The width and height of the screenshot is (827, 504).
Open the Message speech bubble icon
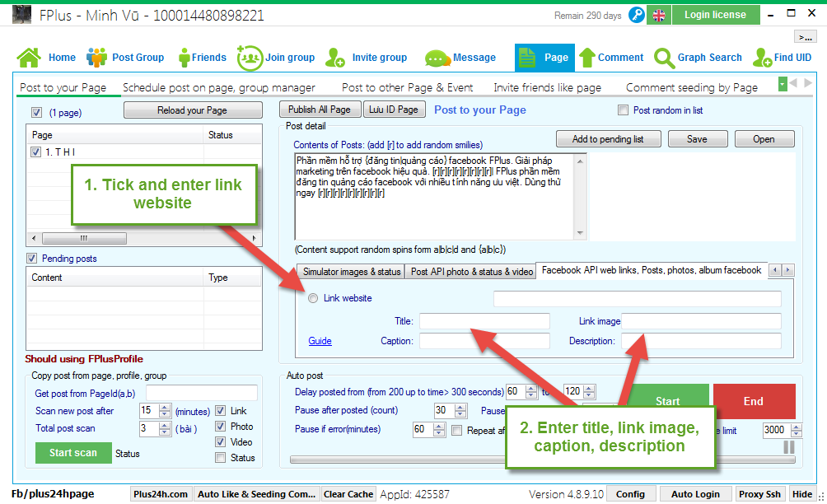click(x=437, y=58)
